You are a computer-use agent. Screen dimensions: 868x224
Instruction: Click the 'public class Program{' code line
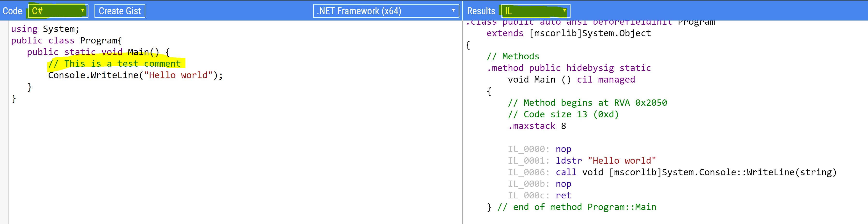66,40
